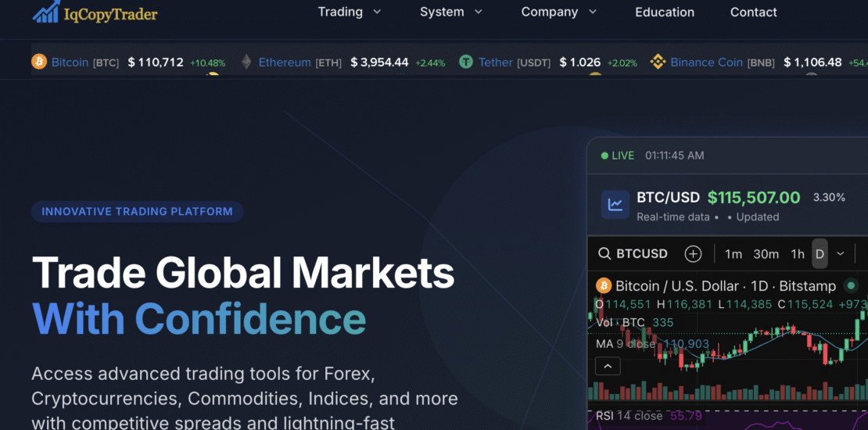Viewport: 868px width, 430px height.
Task: Click the Innovative Trading Platform badge
Action: click(x=138, y=211)
